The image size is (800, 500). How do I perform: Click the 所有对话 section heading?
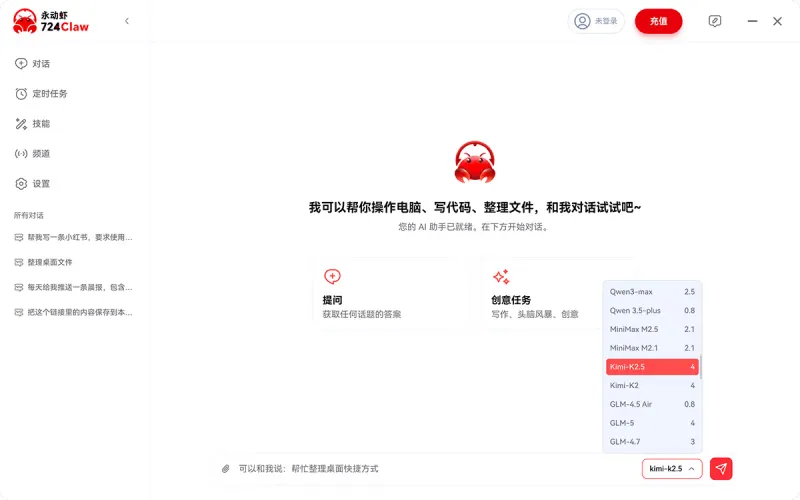coord(29,215)
